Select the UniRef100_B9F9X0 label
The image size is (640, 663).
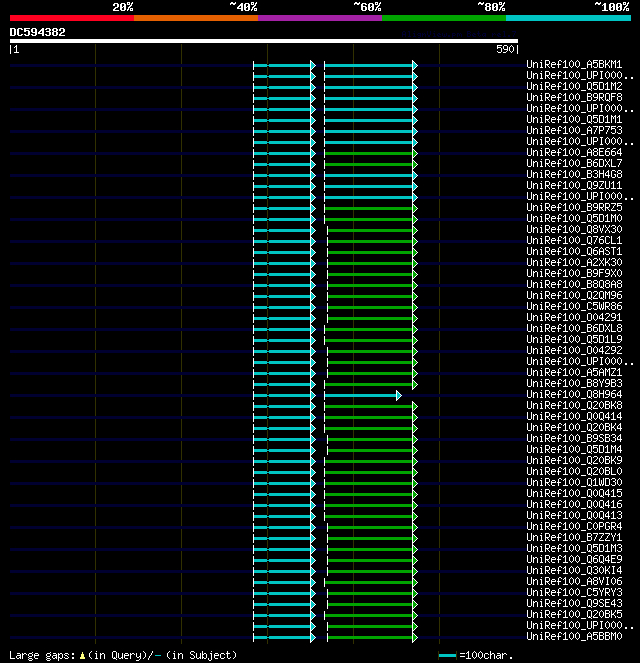pos(574,273)
